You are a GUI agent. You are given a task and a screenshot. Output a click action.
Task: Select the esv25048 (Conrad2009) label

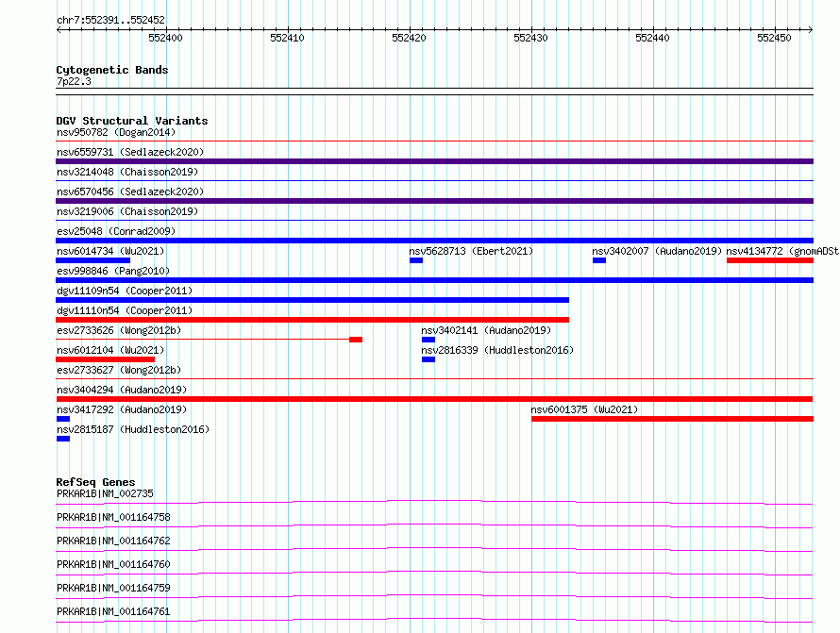tap(116, 231)
